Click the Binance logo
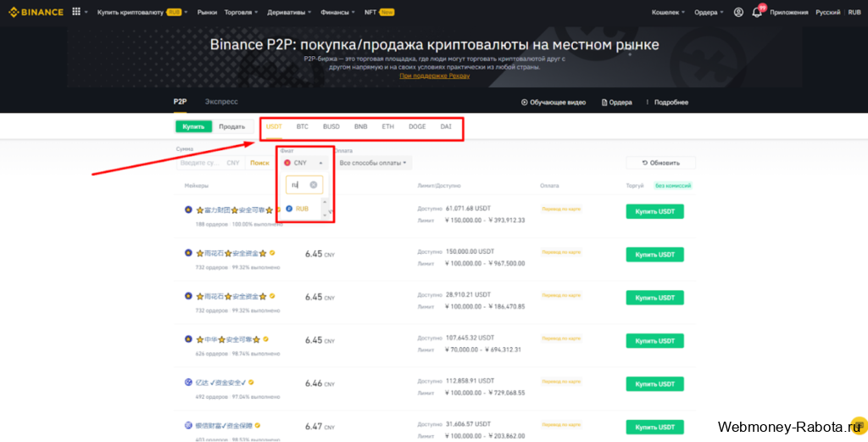Screen dimensions: 868x442 pos(36,12)
